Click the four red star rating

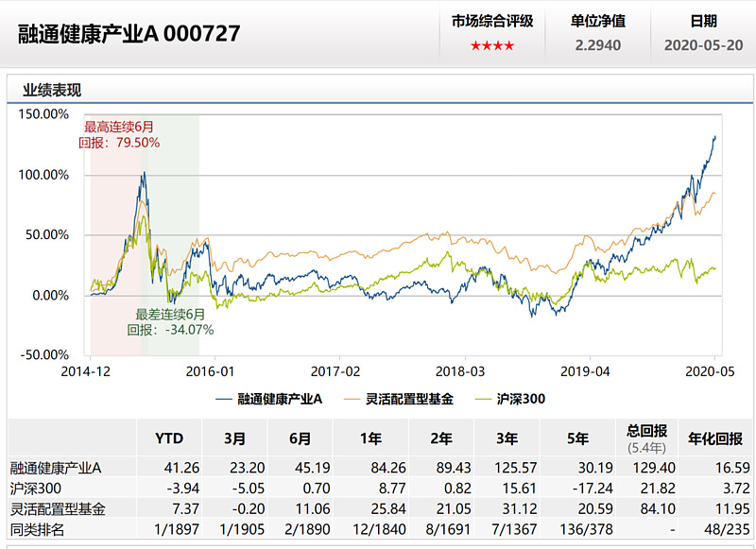[x=491, y=45]
